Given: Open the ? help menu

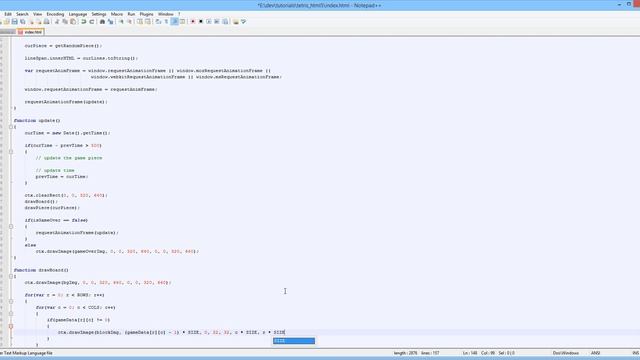Looking at the screenshot, I should click(179, 14).
